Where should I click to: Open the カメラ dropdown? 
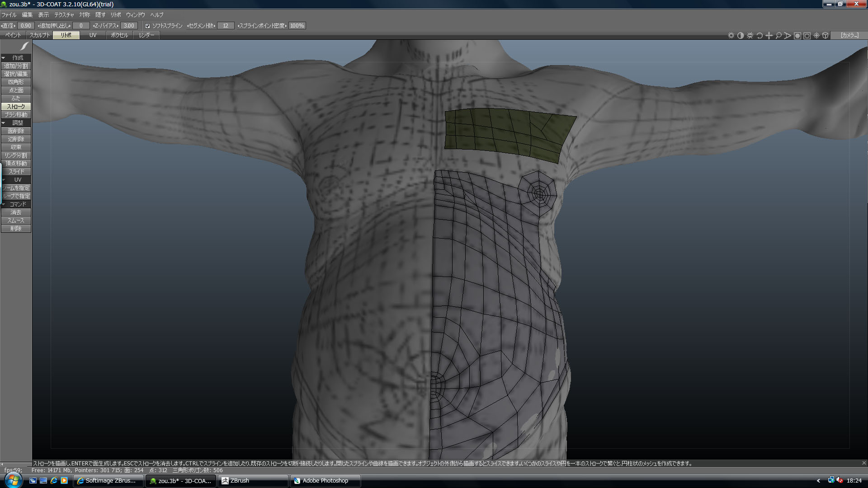(849, 35)
